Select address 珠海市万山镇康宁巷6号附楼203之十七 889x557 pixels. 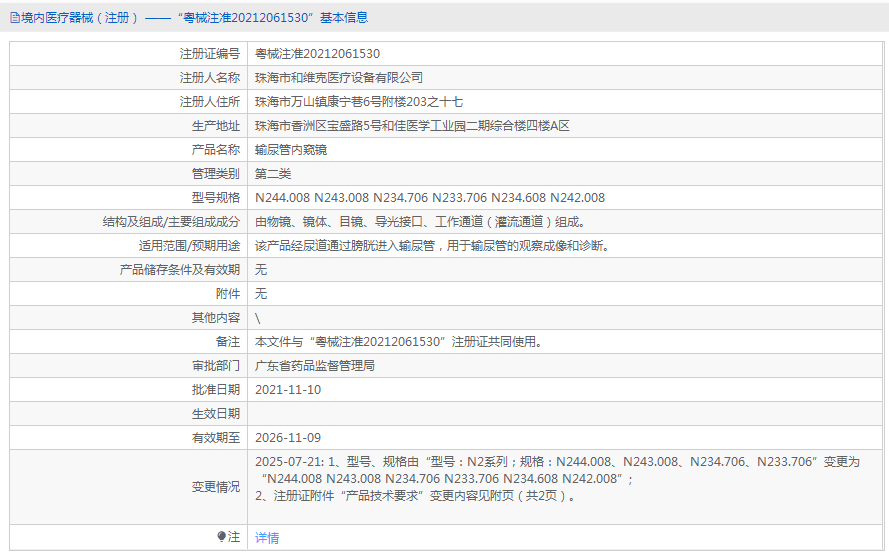tap(359, 102)
